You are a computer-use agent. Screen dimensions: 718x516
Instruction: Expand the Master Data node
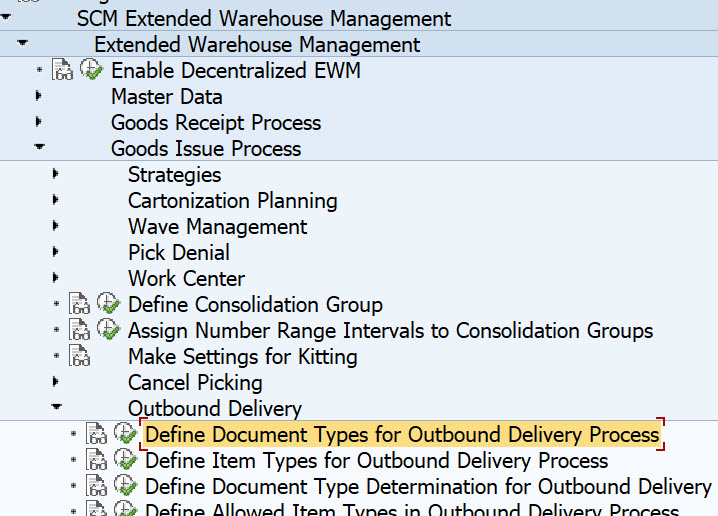tap(39, 96)
